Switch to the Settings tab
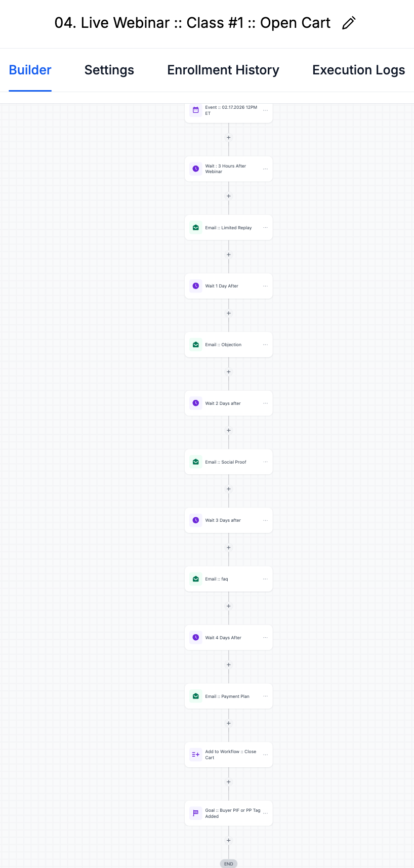 tap(109, 70)
